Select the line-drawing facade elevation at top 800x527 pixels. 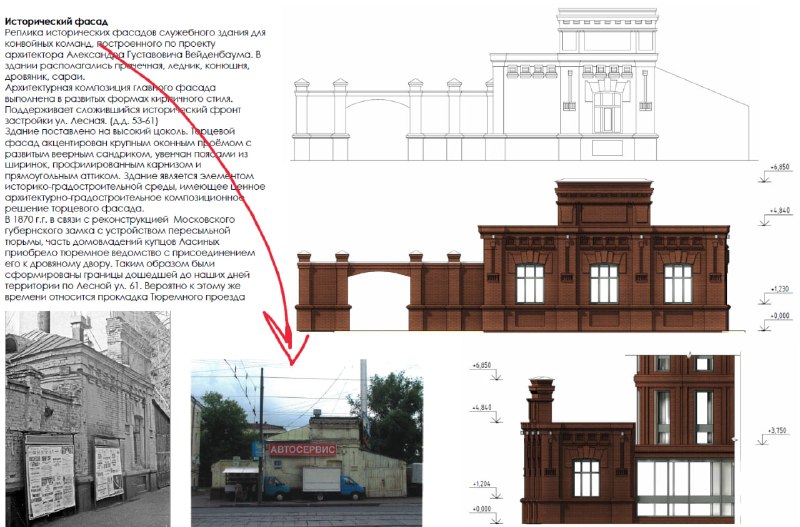521,85
